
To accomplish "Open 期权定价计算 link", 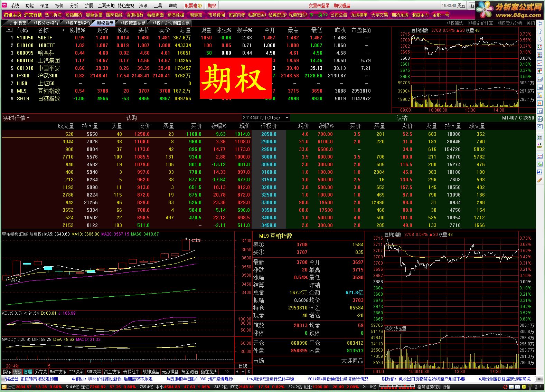I will [480, 23].
